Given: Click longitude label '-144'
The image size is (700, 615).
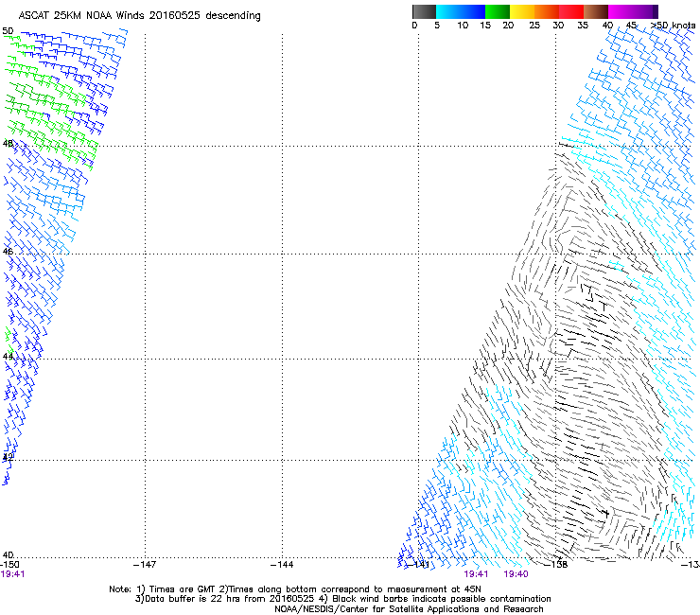Looking at the screenshot, I should point(282,565).
